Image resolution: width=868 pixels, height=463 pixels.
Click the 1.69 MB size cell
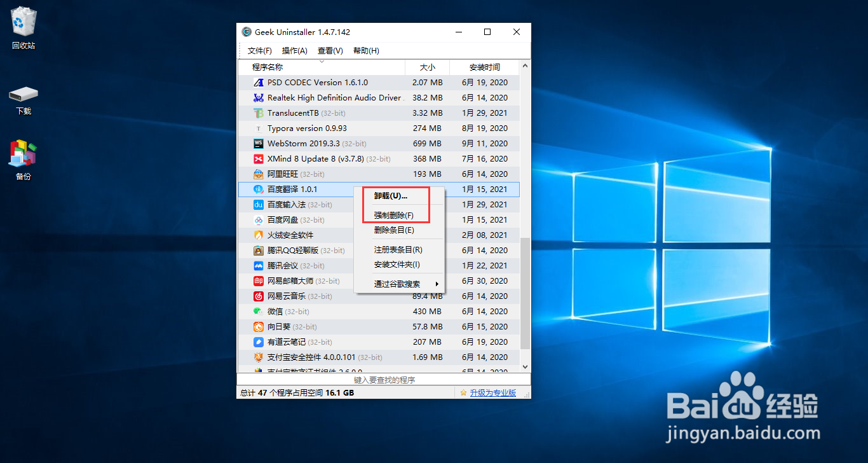pyautogui.click(x=427, y=357)
